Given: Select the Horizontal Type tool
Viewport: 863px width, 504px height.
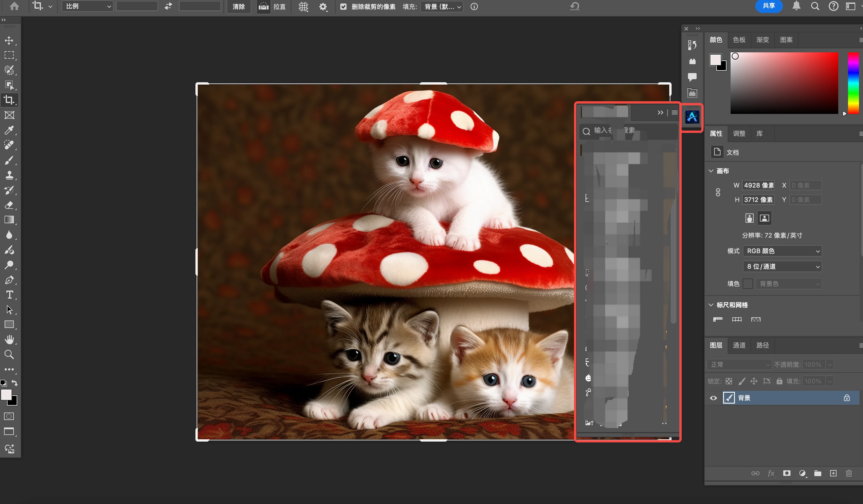Looking at the screenshot, I should coord(9,295).
